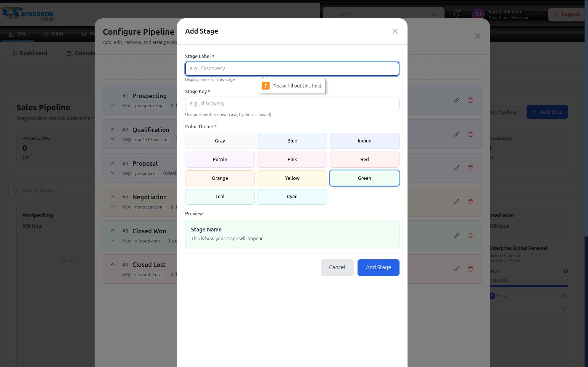Move Closed Lost stage up arrow
This screenshot has height=367, width=588.
113,264
